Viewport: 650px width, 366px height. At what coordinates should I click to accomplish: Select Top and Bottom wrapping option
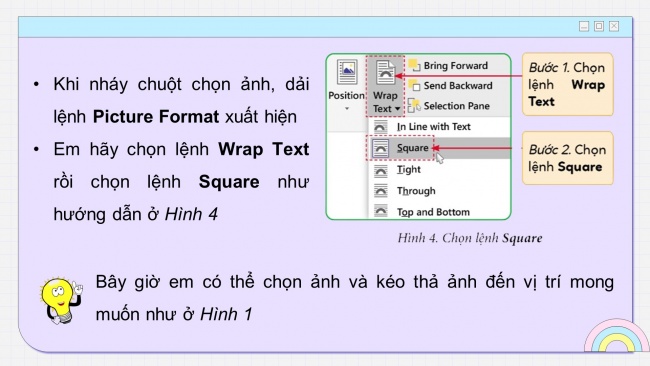point(433,212)
